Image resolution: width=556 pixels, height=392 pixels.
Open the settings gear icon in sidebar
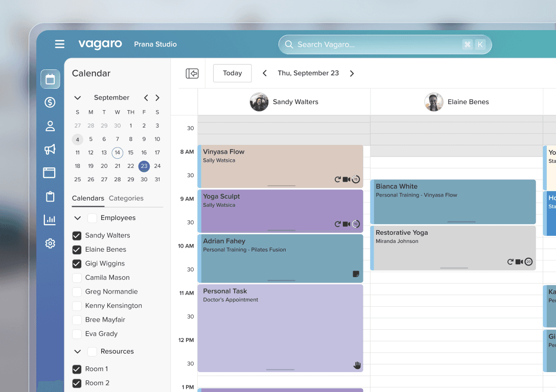50,243
